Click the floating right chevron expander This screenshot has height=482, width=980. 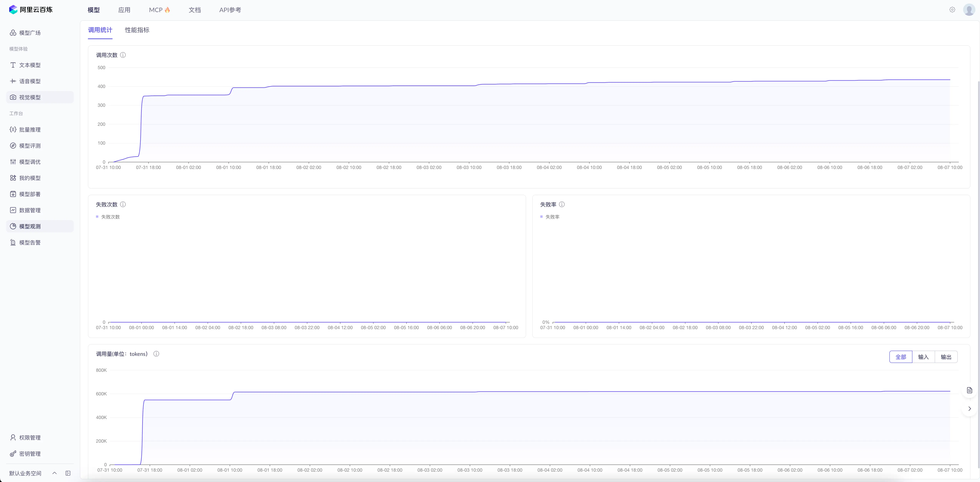970,409
